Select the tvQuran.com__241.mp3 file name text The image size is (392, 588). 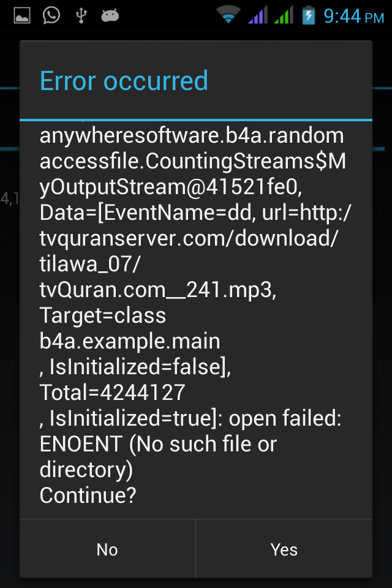point(158,290)
